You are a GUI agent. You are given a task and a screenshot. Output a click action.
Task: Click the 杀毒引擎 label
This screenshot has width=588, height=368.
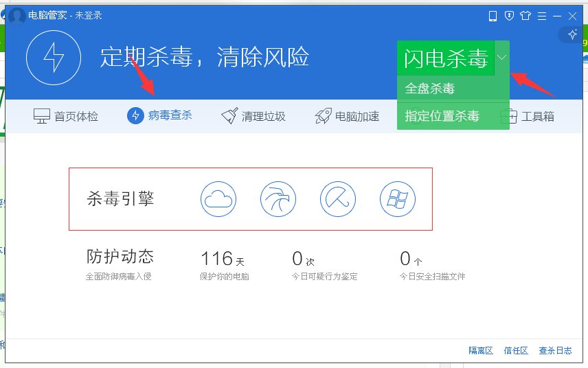[x=120, y=198]
